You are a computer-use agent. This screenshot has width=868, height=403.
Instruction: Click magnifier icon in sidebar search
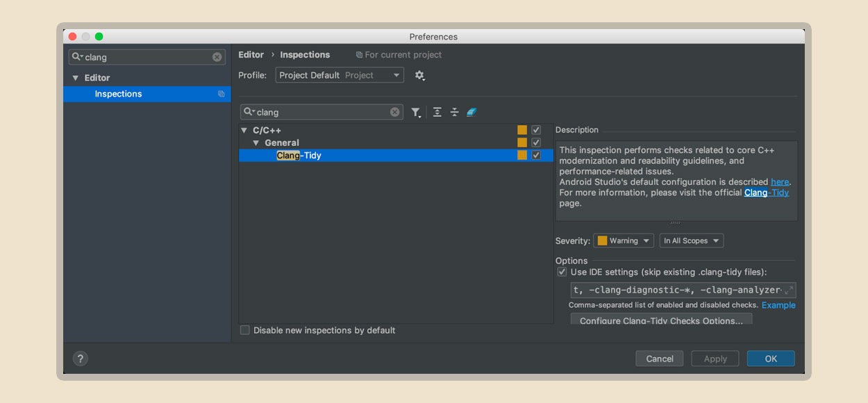click(x=77, y=57)
